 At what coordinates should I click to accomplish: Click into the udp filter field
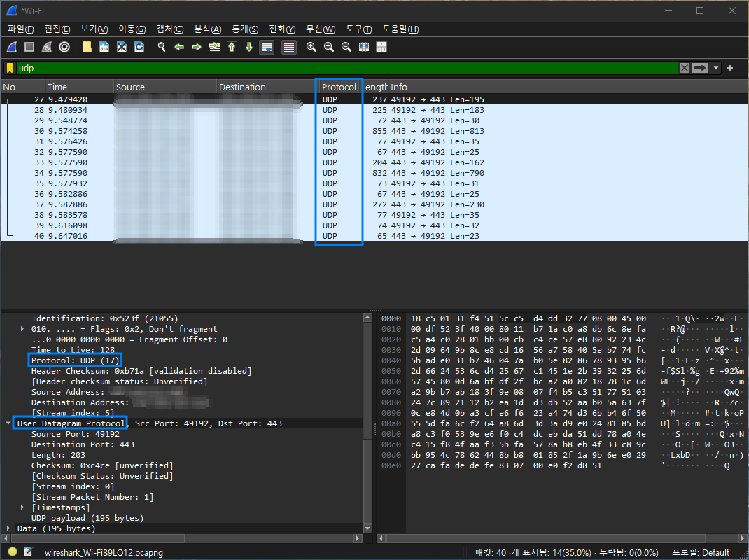click(x=346, y=68)
